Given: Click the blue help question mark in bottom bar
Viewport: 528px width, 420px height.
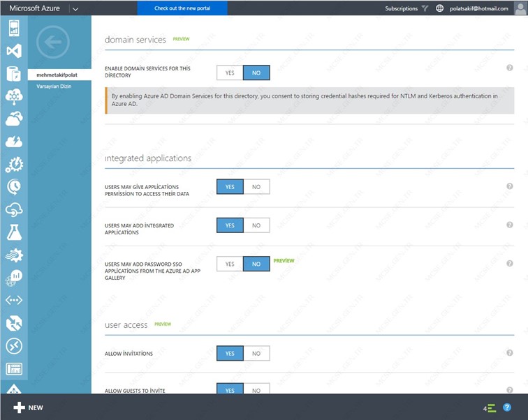Looking at the screenshot, I should click(507, 407).
